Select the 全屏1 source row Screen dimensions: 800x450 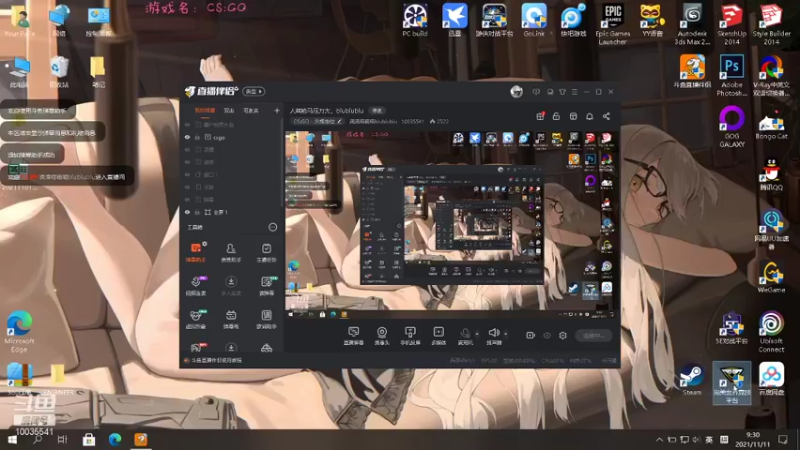coord(232,212)
